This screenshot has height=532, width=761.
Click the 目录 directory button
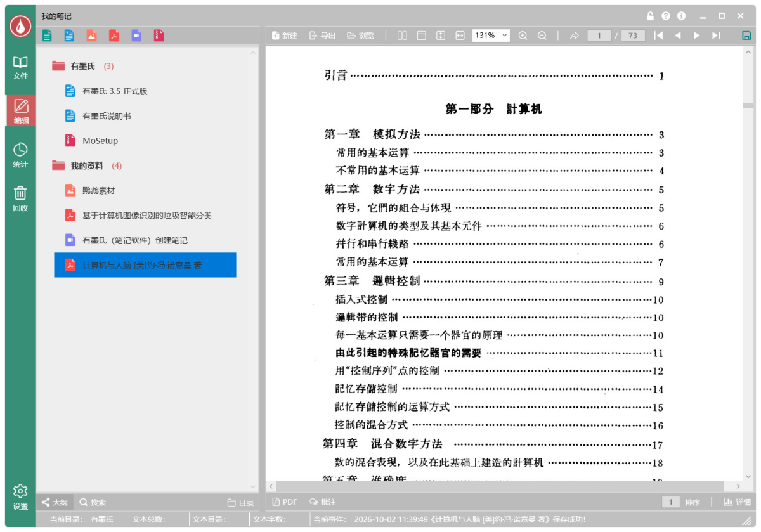[241, 503]
